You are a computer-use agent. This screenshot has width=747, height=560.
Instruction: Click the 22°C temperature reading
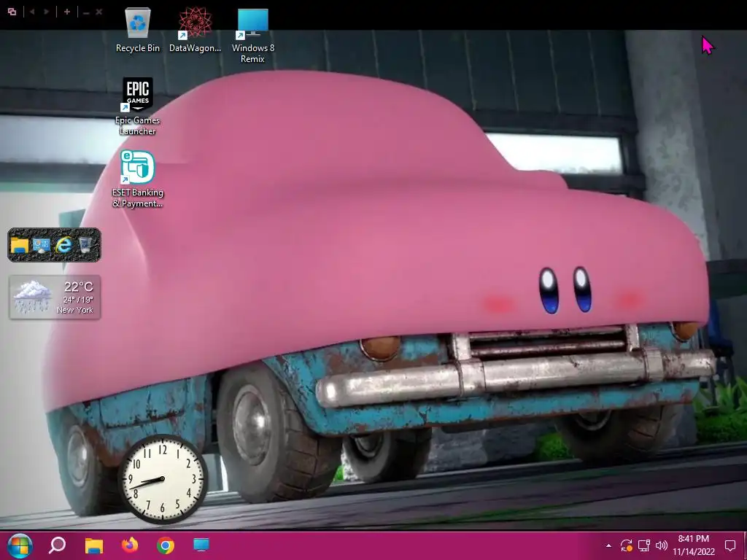[79, 287]
